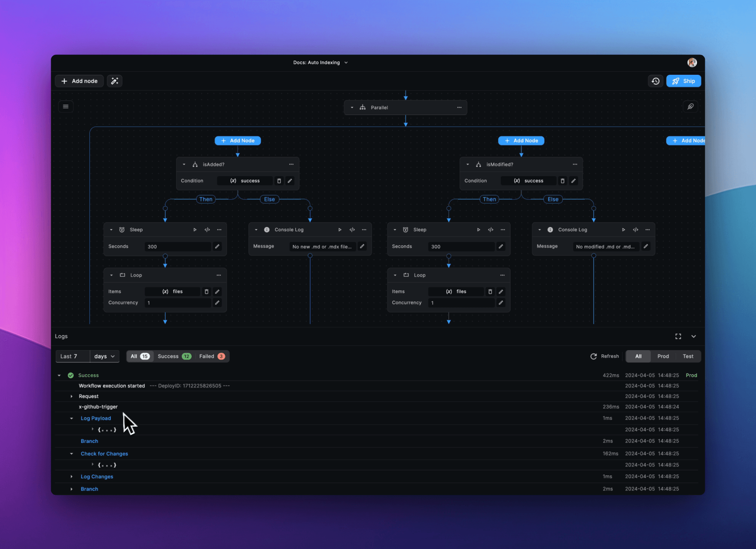The width and height of the screenshot is (756, 549).
Task: Click the Ship button icon
Action: pos(676,81)
